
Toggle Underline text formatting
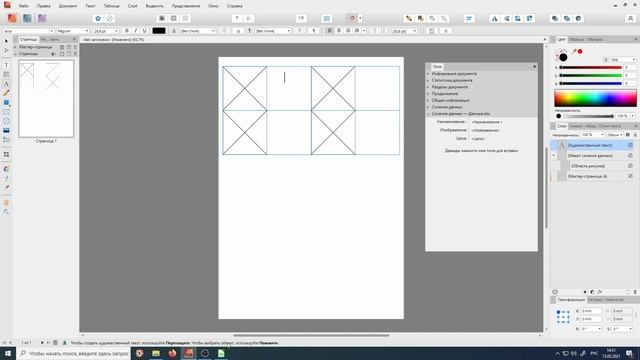[x=144, y=31]
